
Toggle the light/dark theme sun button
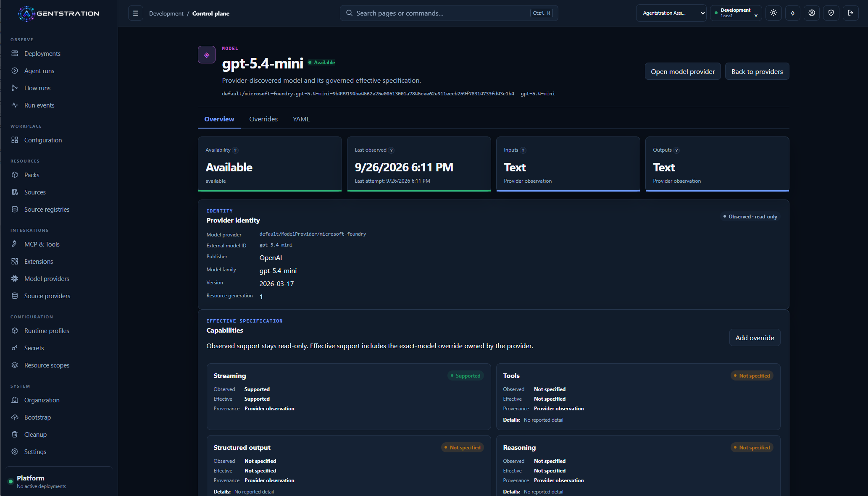click(x=773, y=13)
